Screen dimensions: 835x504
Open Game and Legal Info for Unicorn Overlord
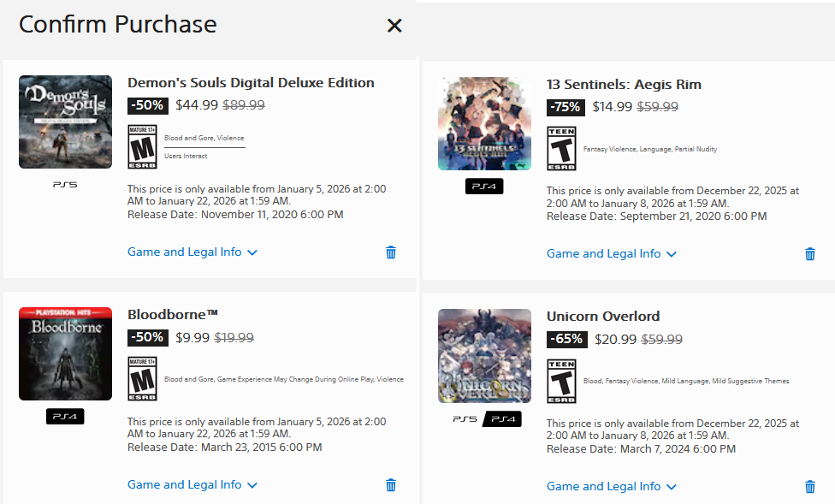[x=612, y=487]
